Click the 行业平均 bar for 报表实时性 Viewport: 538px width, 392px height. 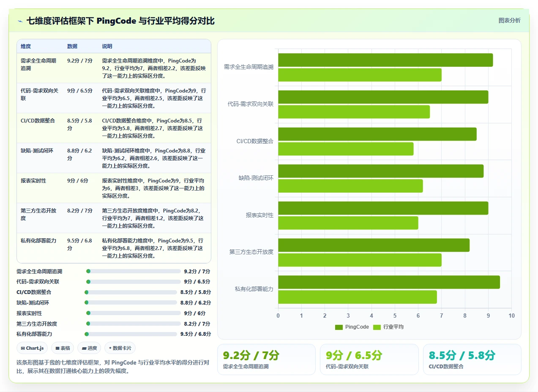point(348,223)
